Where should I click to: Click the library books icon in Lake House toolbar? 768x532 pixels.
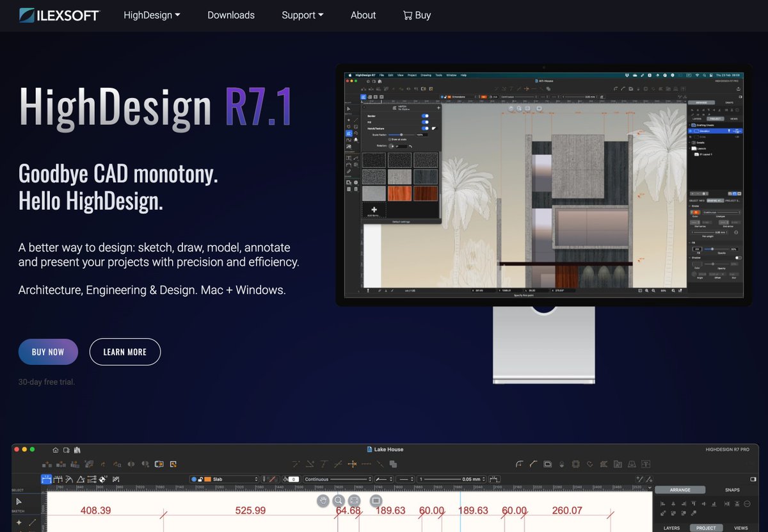coord(77,450)
